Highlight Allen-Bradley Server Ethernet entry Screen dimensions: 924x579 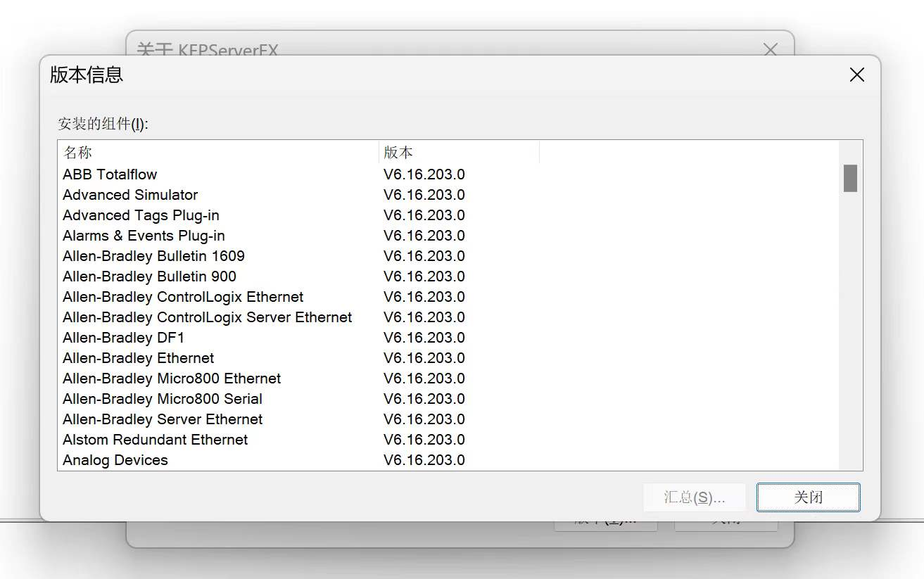click(x=163, y=419)
